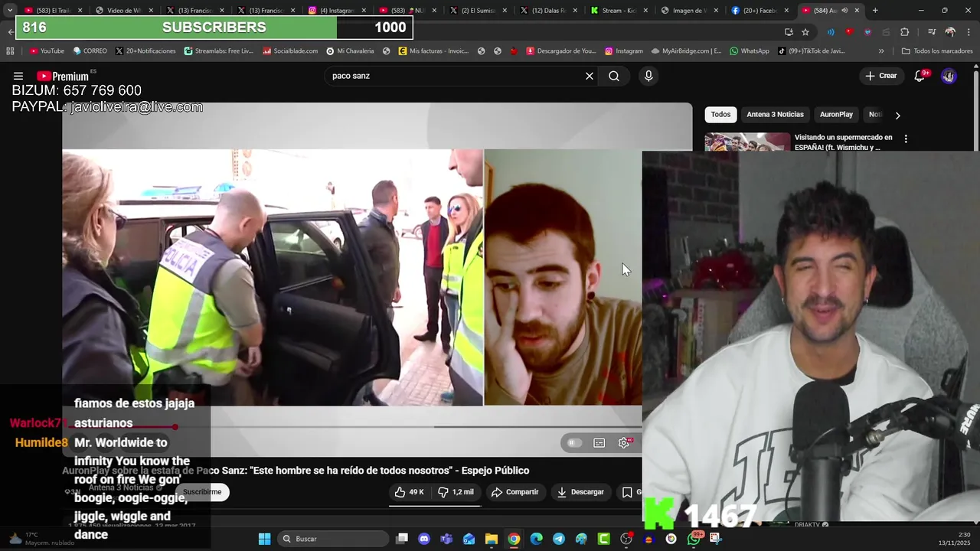
Task: Open the Chrome profile avatar
Action: click(x=950, y=32)
